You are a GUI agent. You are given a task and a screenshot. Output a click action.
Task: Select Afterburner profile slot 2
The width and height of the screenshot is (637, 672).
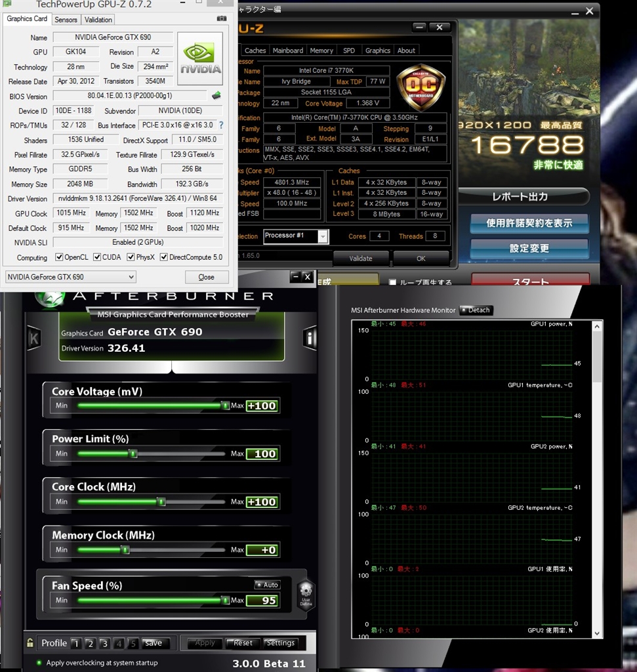point(90,643)
